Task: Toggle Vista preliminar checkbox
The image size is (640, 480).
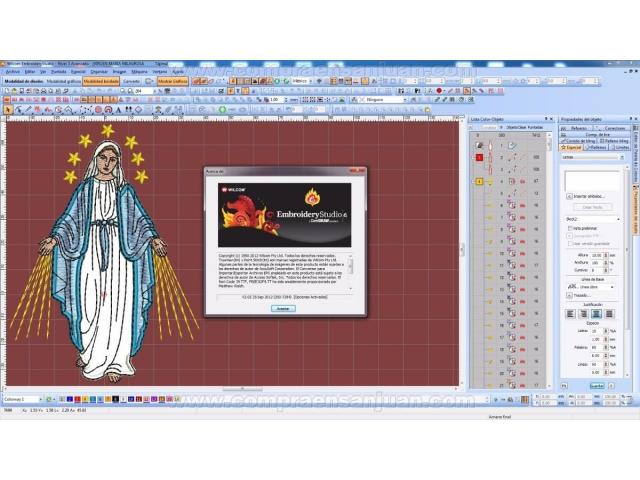Action: [570, 228]
